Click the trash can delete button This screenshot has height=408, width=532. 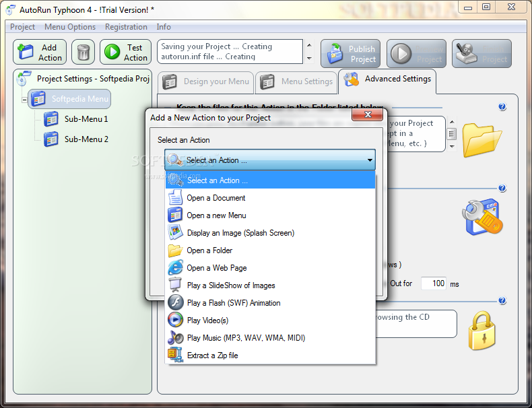point(83,53)
